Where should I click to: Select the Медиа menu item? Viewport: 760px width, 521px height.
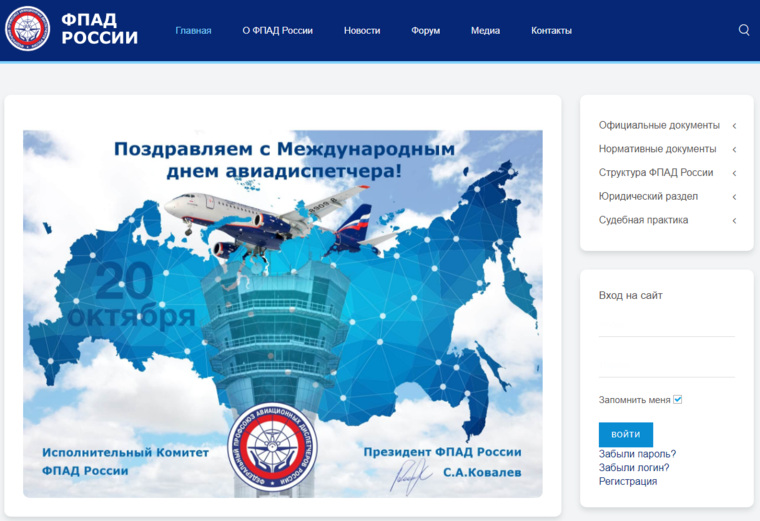pyautogui.click(x=485, y=31)
